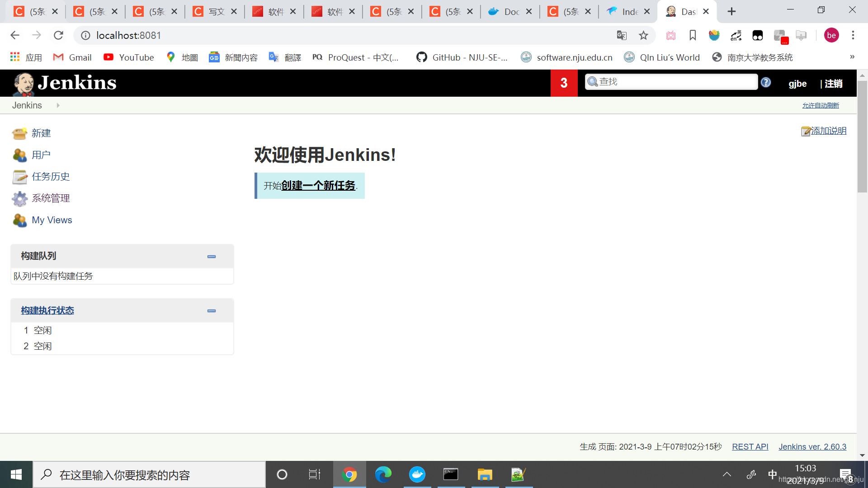Click 创建一个新任务 to make a job

tap(318, 185)
